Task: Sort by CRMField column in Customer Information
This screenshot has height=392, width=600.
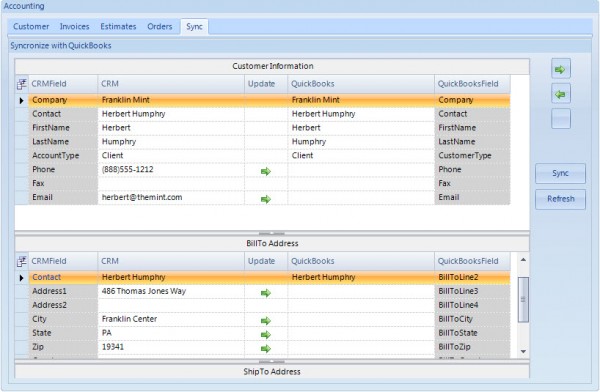Action: [63, 84]
